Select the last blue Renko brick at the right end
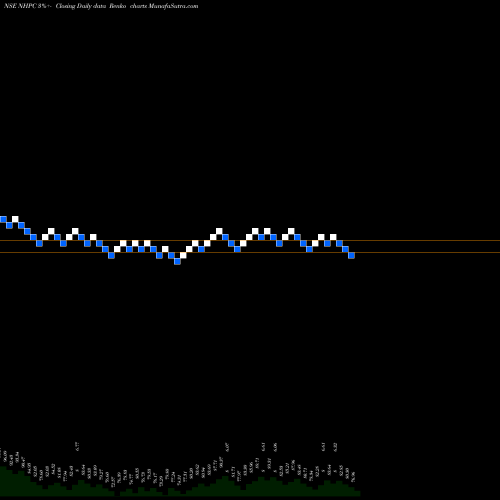The image size is (500, 500). tap(351, 255)
